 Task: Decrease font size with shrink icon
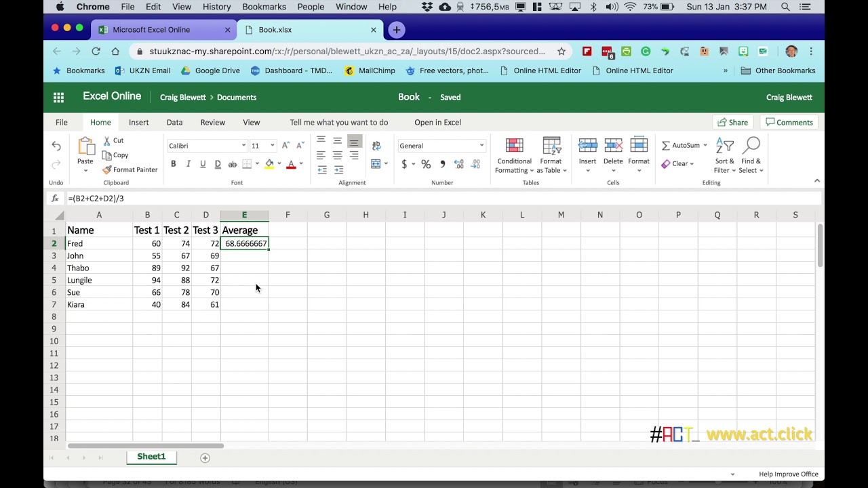pos(300,146)
